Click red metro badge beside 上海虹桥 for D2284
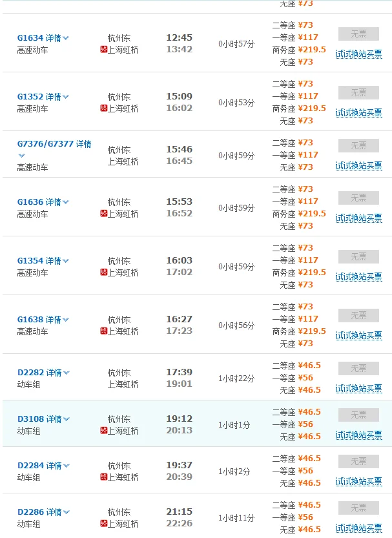This screenshot has width=392, height=538. point(105,475)
